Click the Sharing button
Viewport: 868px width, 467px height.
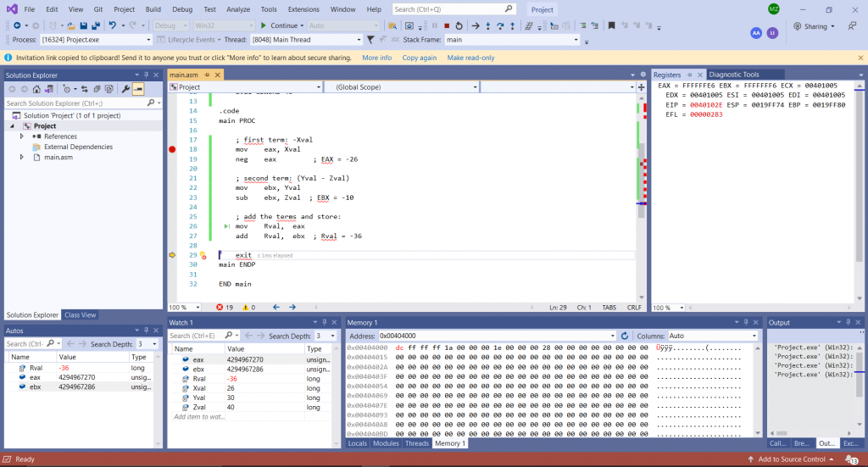815,26
